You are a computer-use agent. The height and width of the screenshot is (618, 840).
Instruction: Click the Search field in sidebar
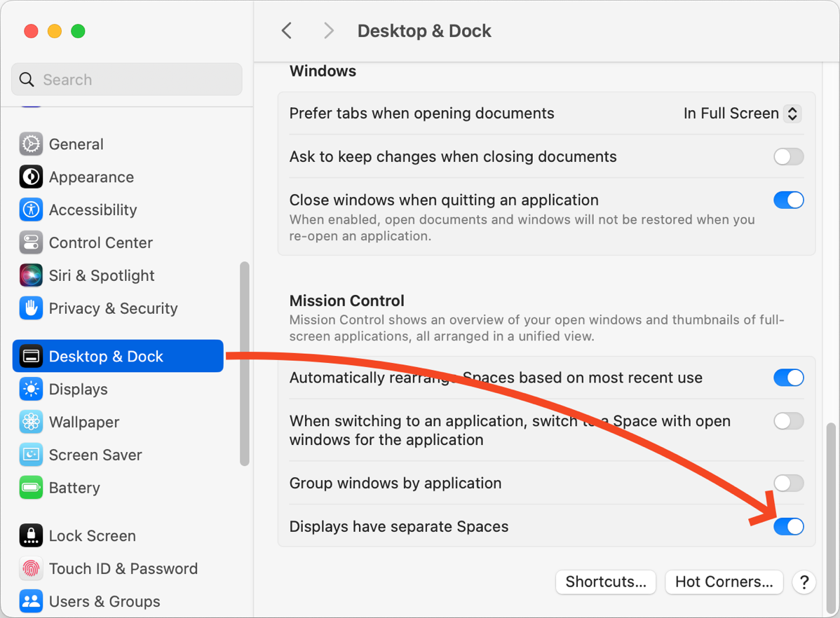(x=127, y=80)
